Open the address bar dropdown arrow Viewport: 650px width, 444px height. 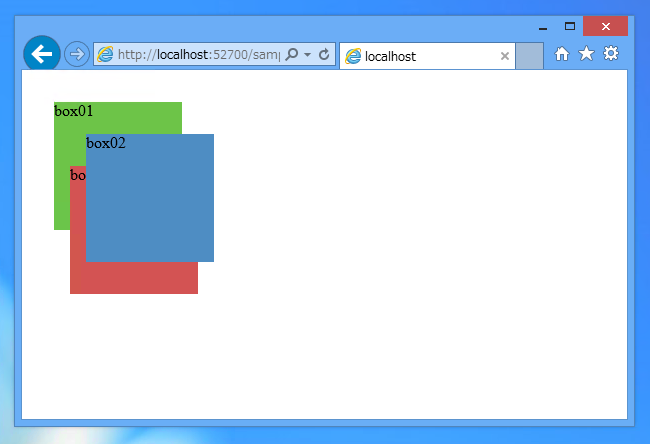308,54
